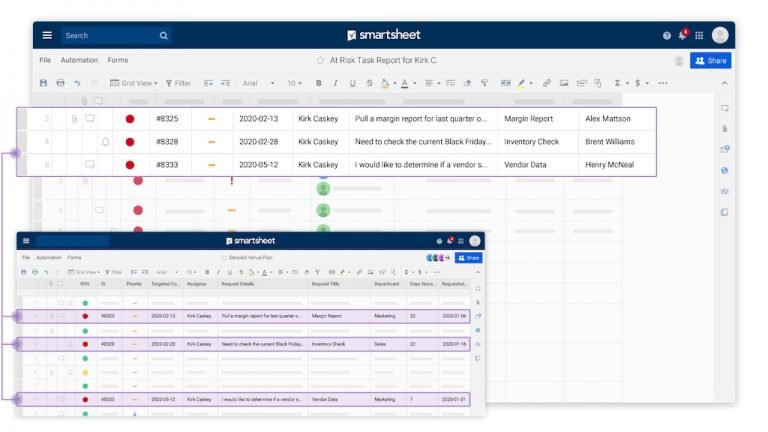This screenshot has width=768, height=432.
Task: Clear formatting with the eraser icon
Action: tap(467, 83)
